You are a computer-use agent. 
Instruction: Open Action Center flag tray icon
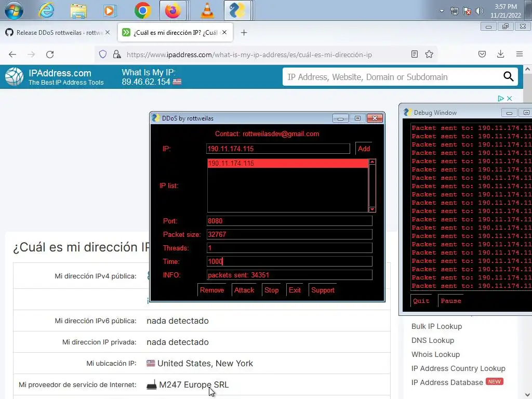point(467,11)
